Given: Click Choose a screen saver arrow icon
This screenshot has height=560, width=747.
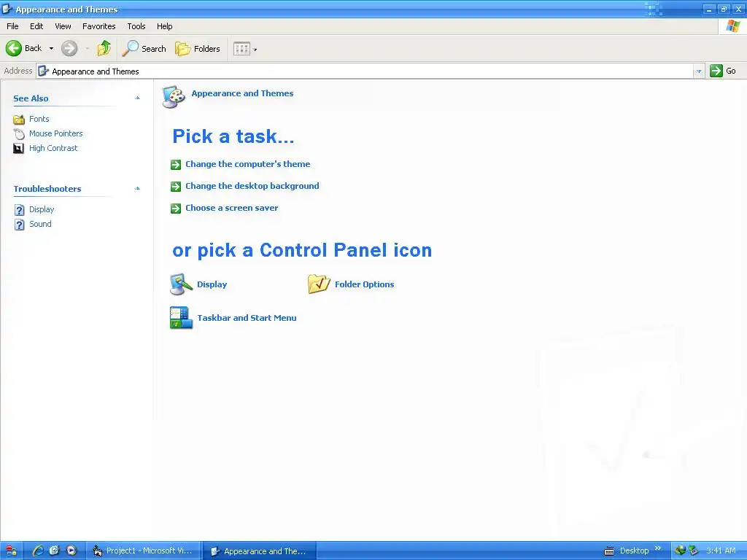Looking at the screenshot, I should [x=176, y=209].
